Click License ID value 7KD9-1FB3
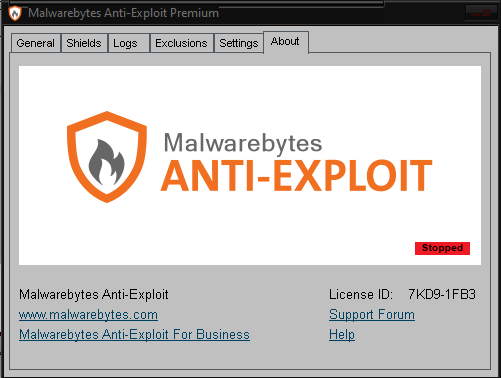This screenshot has width=501, height=378. tap(442, 294)
